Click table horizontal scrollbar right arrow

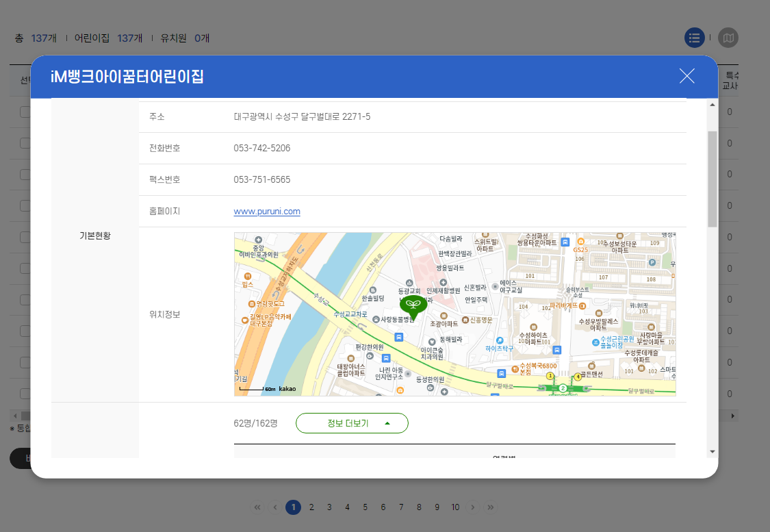[732, 416]
